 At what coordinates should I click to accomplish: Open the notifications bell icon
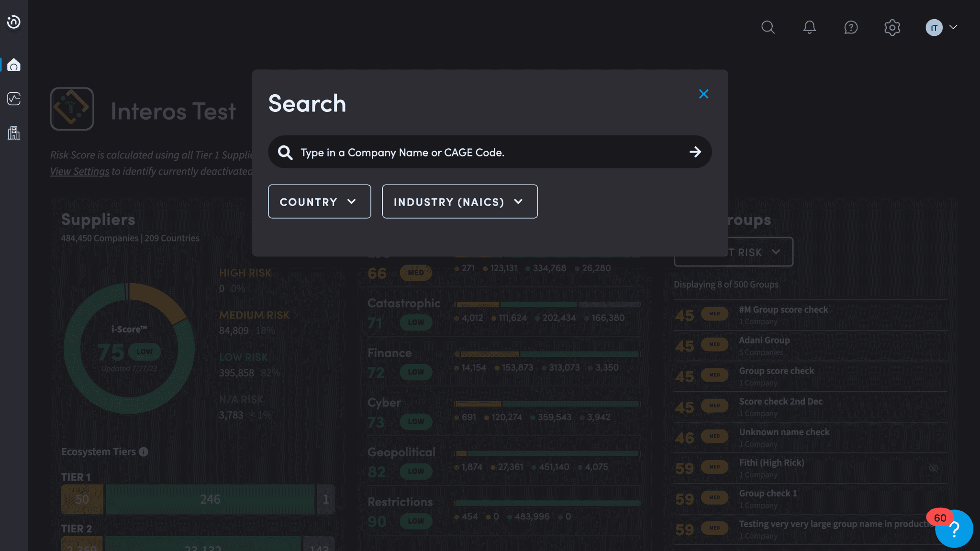point(809,27)
